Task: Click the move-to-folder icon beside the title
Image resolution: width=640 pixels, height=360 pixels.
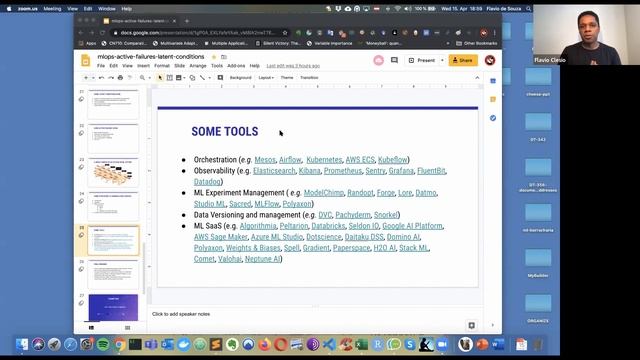Action: [224, 57]
